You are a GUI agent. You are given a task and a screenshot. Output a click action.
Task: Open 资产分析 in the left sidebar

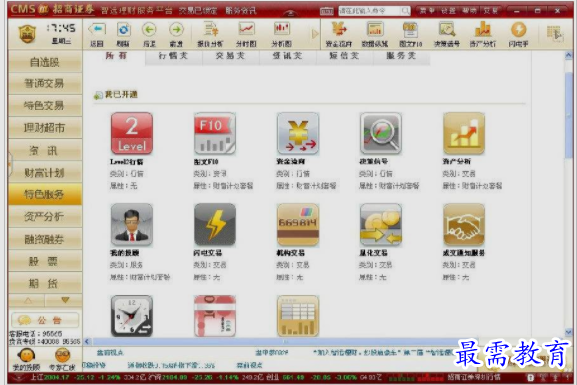coord(45,217)
